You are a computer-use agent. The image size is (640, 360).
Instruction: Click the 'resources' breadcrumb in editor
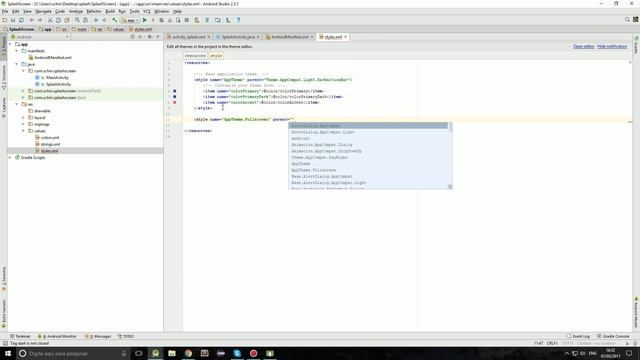pyautogui.click(x=195, y=56)
